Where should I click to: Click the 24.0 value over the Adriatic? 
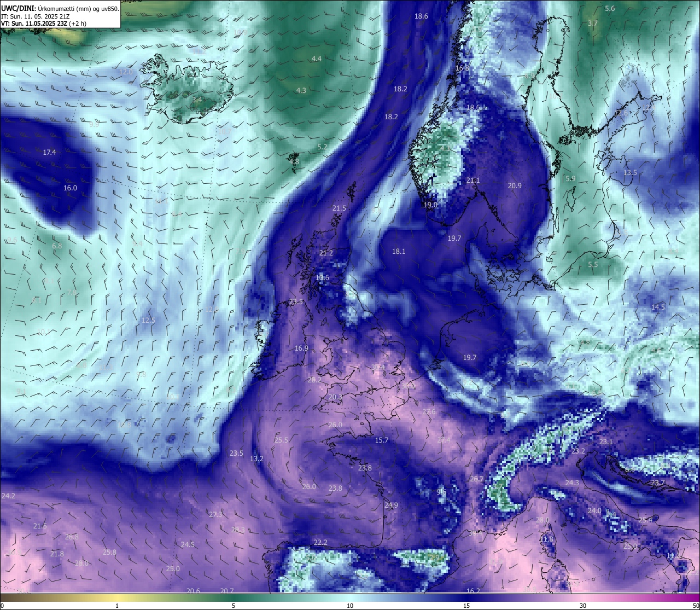[x=594, y=510]
